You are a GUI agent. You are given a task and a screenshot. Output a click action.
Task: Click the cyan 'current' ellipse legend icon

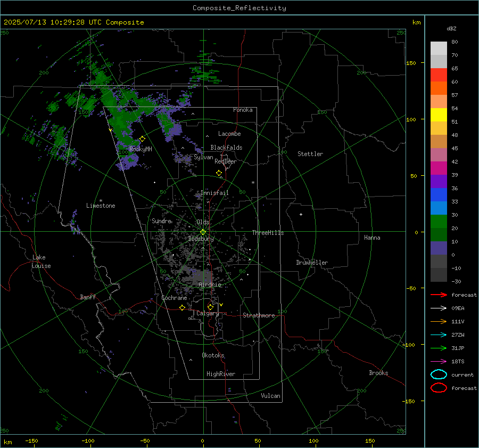click(x=439, y=374)
